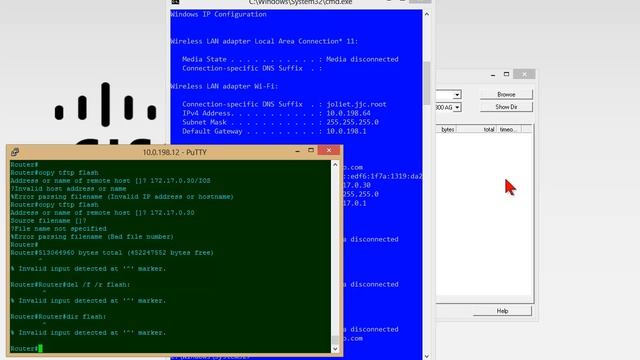Click 'Wireless LAN adapter Wi-Fi:' line
This screenshot has width=640, height=360.
[x=224, y=86]
